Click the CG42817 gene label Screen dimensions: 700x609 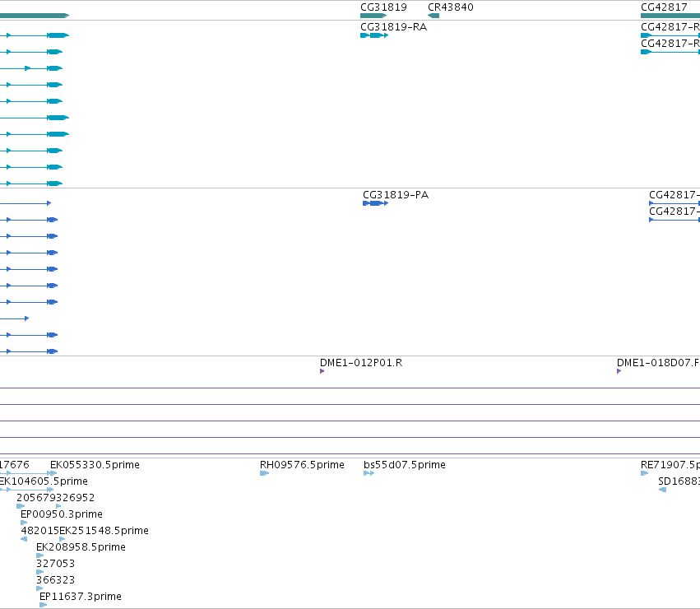click(x=664, y=7)
